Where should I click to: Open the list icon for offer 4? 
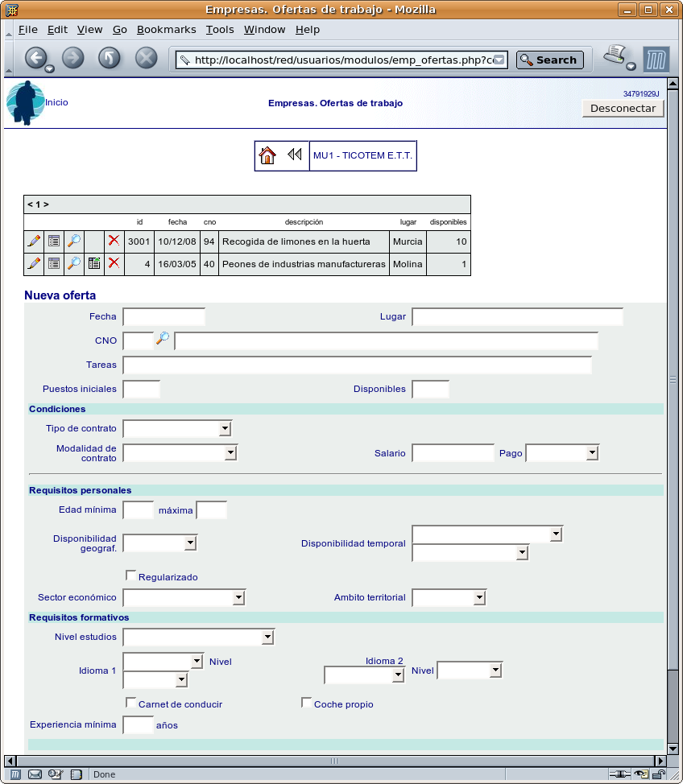[x=53, y=263]
